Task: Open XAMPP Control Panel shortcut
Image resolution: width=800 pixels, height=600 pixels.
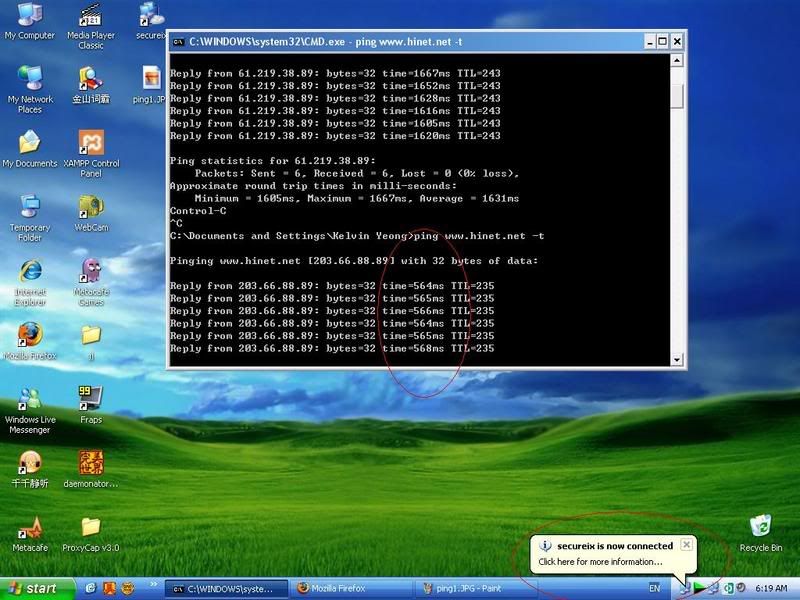Action: coord(90,143)
